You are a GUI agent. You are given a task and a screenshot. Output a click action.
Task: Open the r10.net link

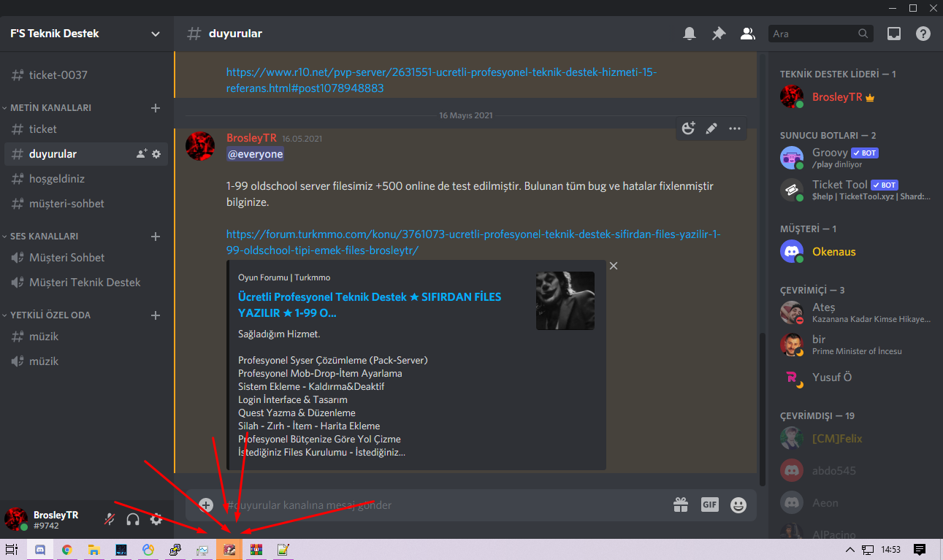click(441, 80)
